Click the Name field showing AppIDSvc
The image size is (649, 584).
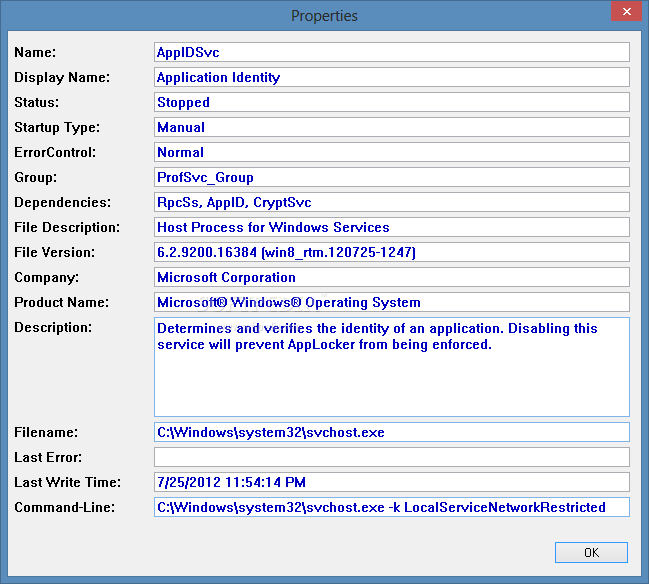(392, 52)
